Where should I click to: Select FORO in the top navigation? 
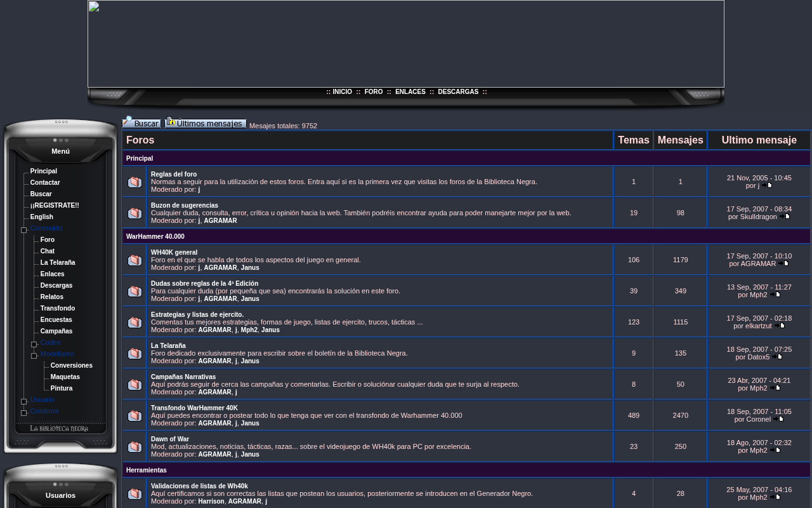point(374,92)
